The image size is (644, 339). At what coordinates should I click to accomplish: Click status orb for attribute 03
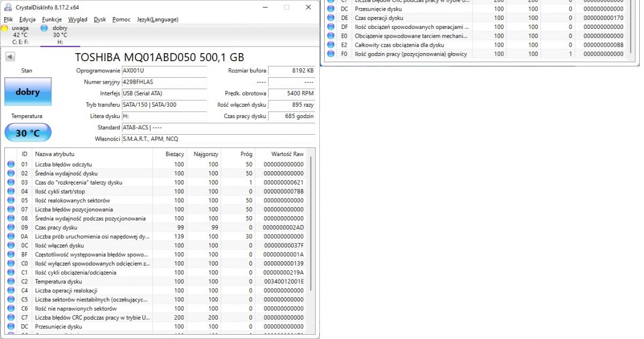coord(11,182)
